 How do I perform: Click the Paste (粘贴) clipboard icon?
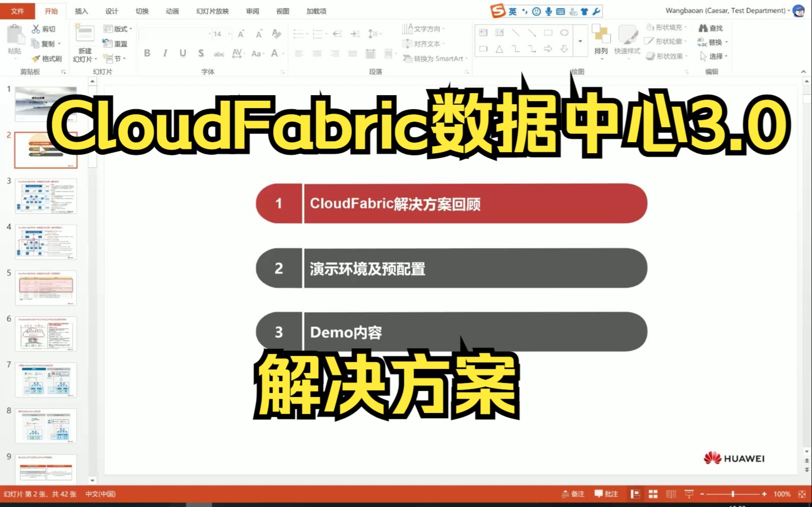point(15,35)
